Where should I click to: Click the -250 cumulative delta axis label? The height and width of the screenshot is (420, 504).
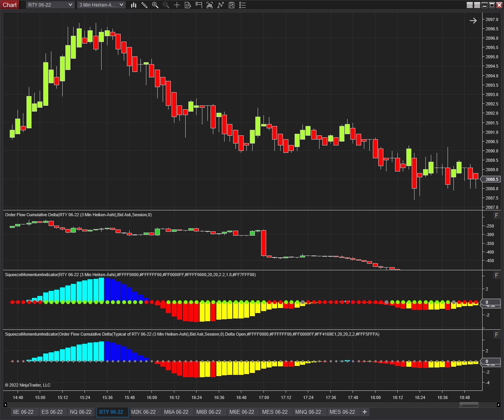coord(490,226)
